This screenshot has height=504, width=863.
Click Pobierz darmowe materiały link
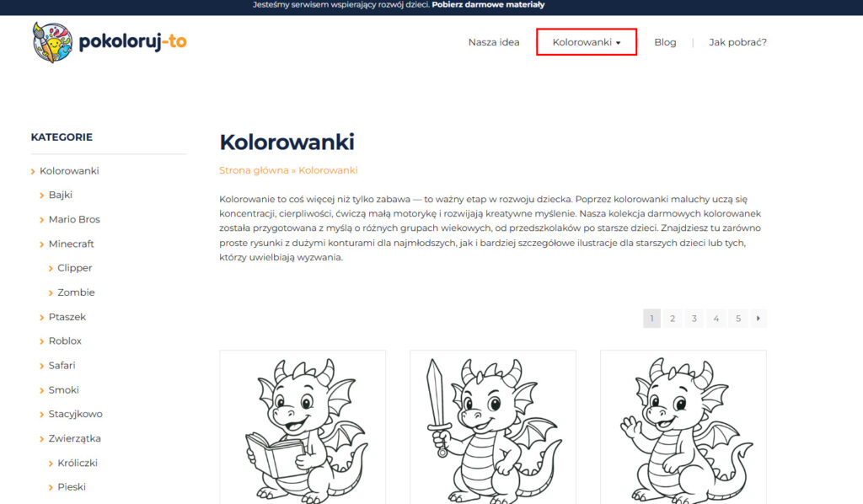point(488,5)
